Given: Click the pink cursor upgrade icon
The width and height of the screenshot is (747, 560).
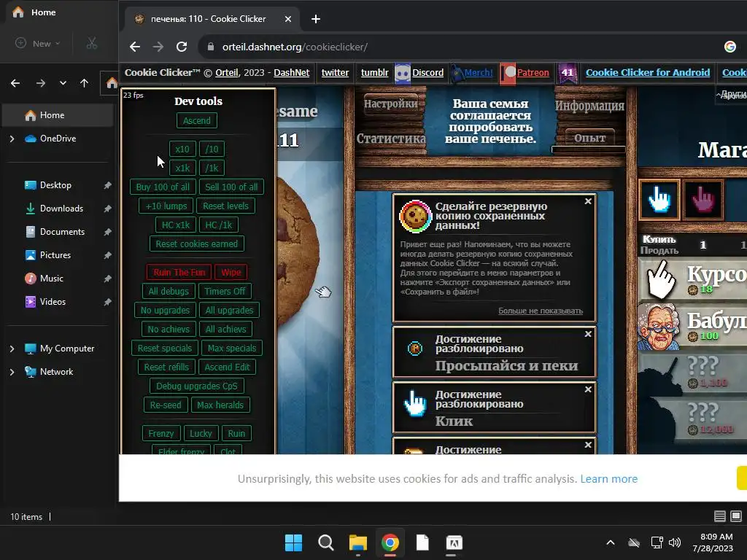Looking at the screenshot, I should pyautogui.click(x=703, y=200).
